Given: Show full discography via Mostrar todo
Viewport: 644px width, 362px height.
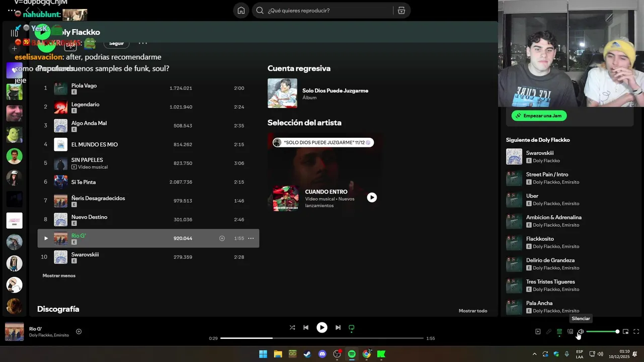Looking at the screenshot, I should (473, 311).
